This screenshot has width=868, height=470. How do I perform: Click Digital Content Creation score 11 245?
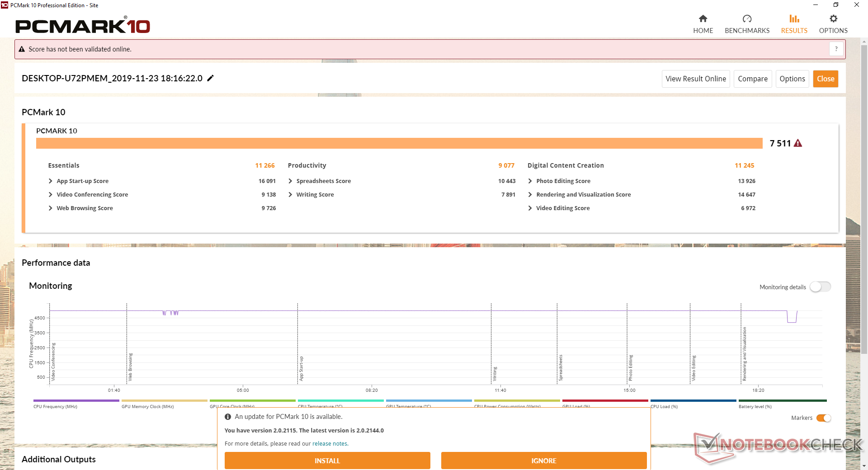pyautogui.click(x=745, y=165)
